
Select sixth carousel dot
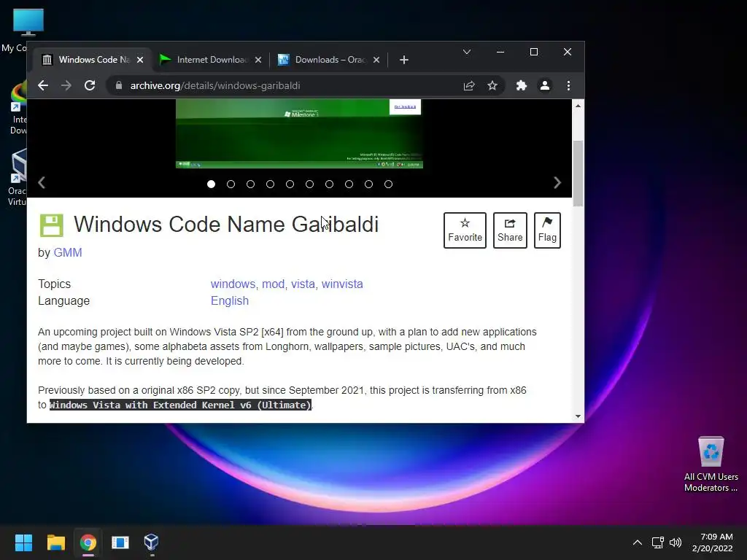click(x=309, y=184)
